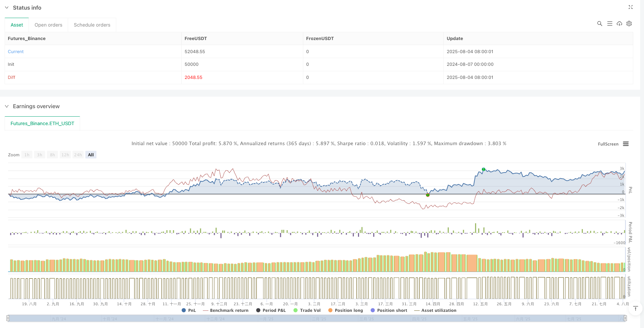Screen dimensions: 644x328
Task: Click the scroll-to-top arrow button
Action: coord(636,309)
